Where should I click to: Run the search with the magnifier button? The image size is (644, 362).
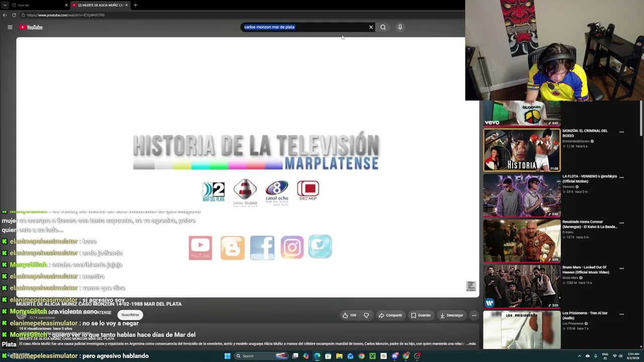[383, 27]
